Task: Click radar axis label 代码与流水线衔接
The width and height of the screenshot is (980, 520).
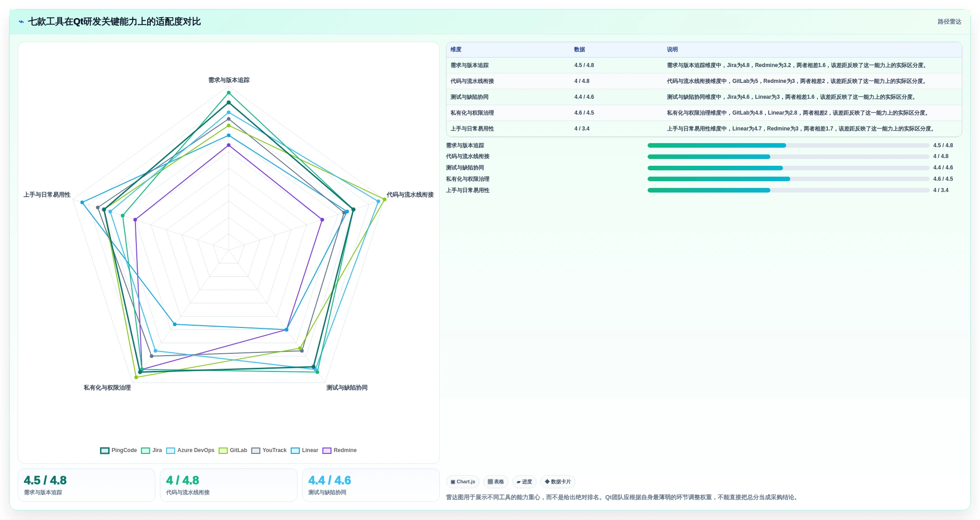Action: click(x=410, y=195)
